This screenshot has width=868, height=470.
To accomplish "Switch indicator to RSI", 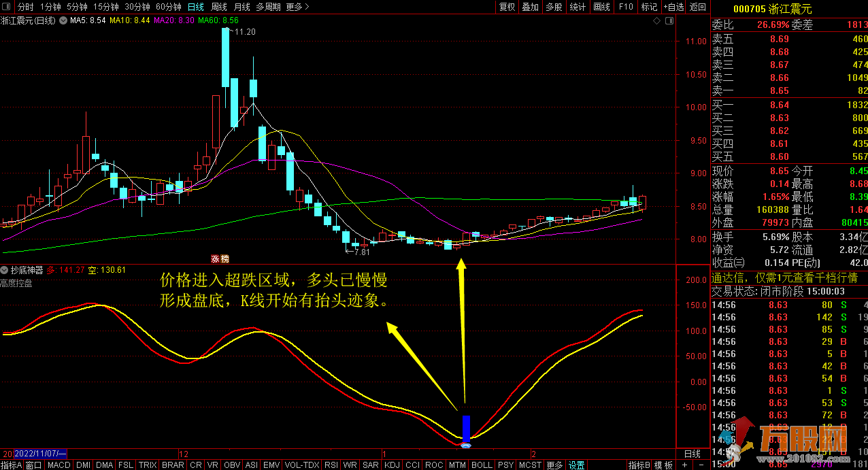I will 331,465.
